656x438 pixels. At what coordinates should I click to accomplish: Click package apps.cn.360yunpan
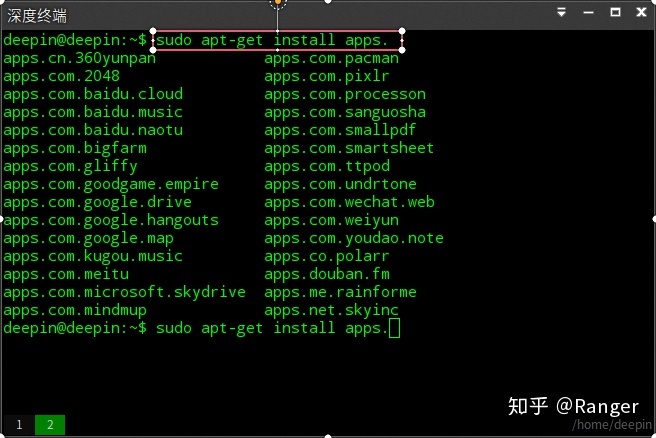pos(79,58)
